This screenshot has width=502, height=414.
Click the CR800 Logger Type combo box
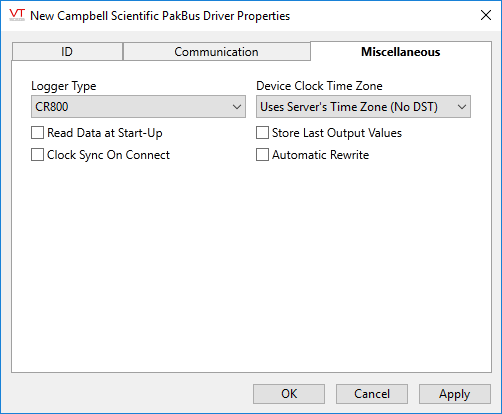[x=138, y=107]
